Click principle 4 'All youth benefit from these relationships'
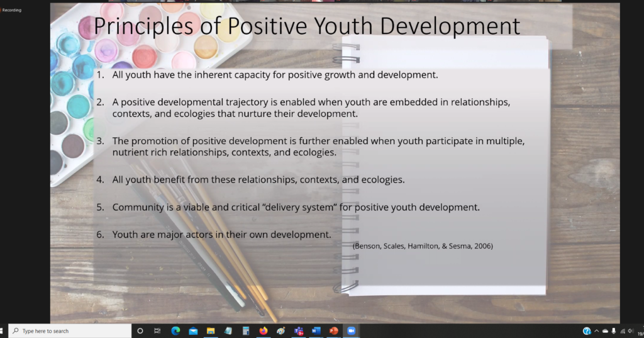 (x=258, y=179)
